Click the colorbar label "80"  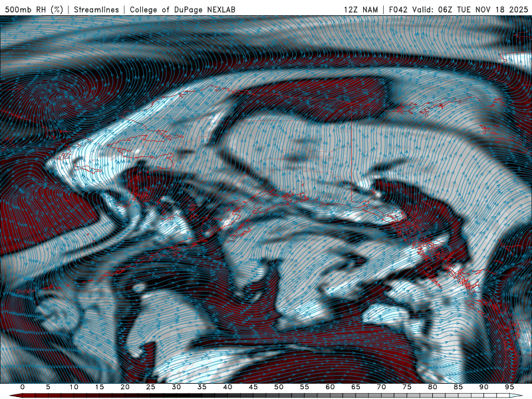point(433,387)
